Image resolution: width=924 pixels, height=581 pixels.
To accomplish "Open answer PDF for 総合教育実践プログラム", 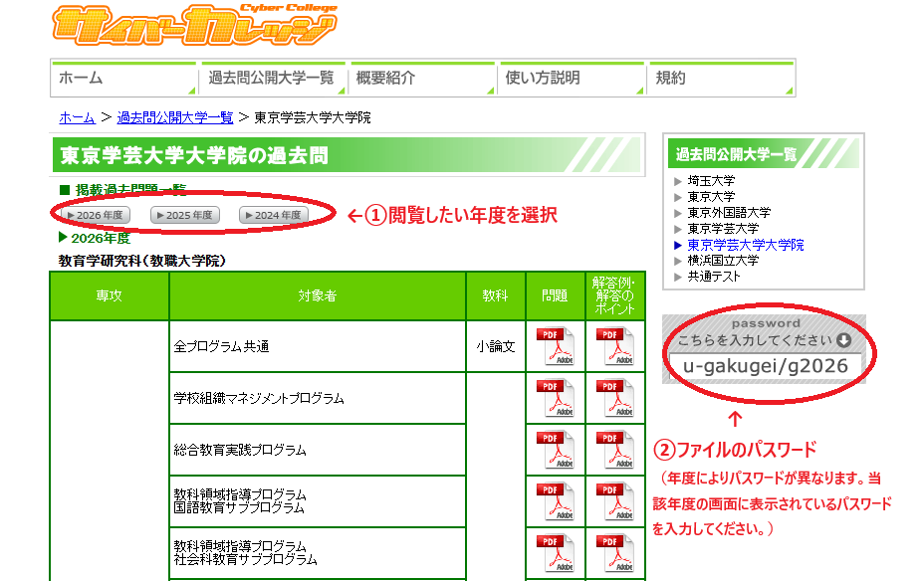I will click(614, 450).
